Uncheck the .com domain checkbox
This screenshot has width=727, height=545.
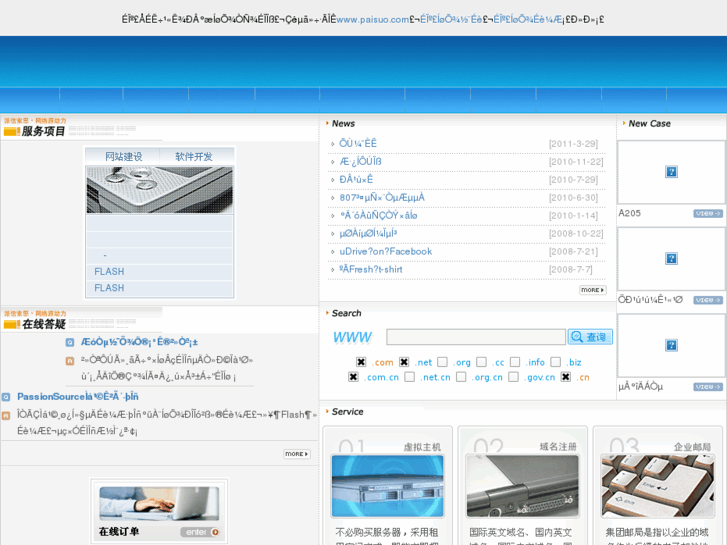tap(361, 362)
